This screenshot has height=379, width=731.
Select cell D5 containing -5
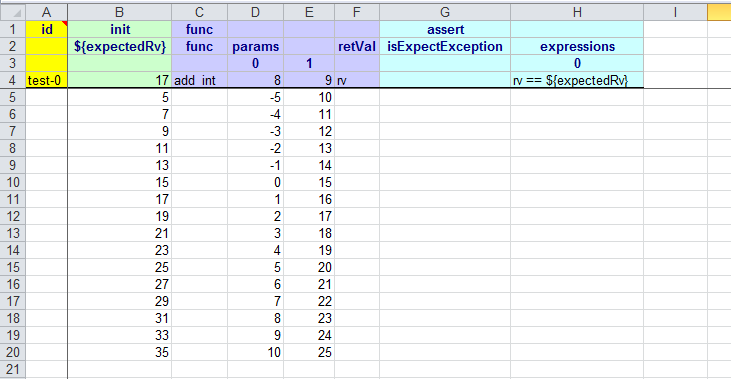[x=255, y=97]
